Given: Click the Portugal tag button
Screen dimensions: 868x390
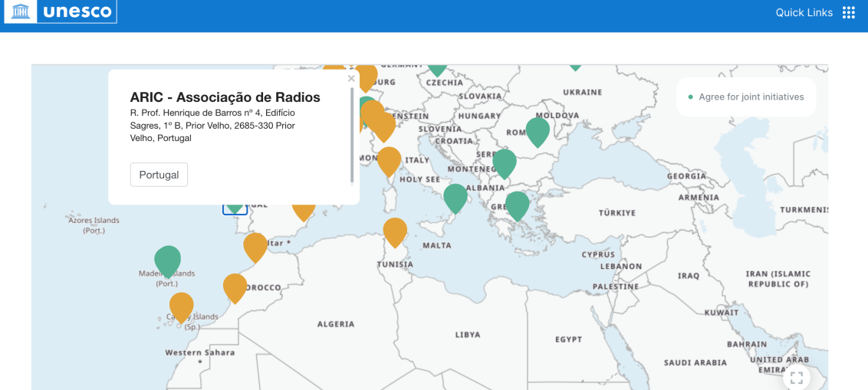Looking at the screenshot, I should pyautogui.click(x=159, y=175).
